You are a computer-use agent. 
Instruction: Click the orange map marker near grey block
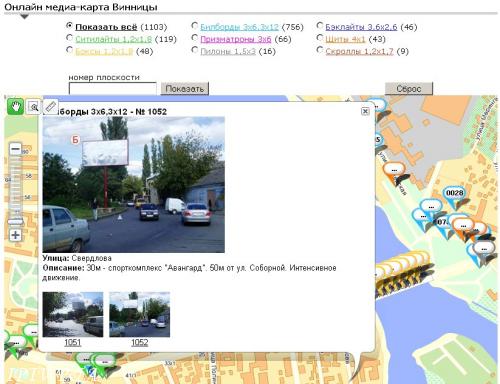click(394, 171)
